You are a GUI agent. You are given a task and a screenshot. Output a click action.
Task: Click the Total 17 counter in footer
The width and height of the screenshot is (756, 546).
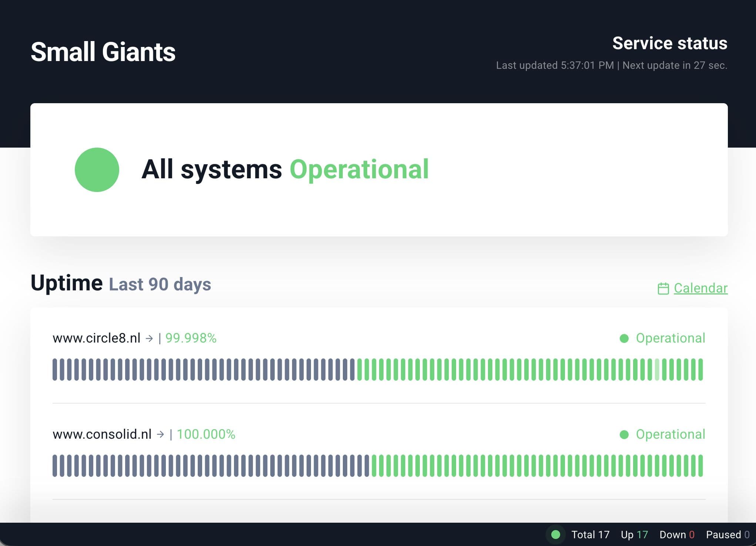click(x=590, y=535)
